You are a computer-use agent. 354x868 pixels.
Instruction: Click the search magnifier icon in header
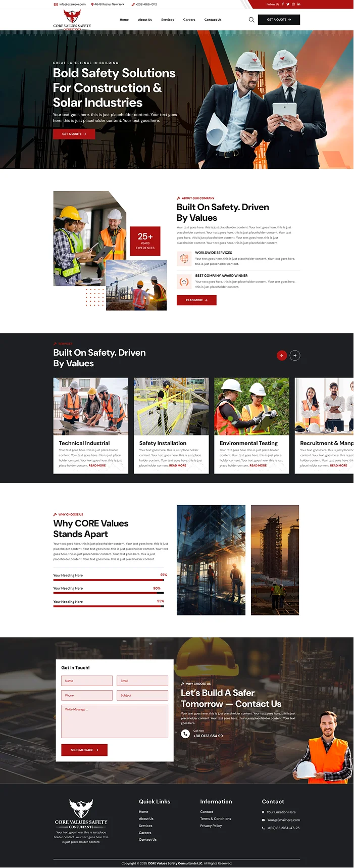(x=251, y=20)
